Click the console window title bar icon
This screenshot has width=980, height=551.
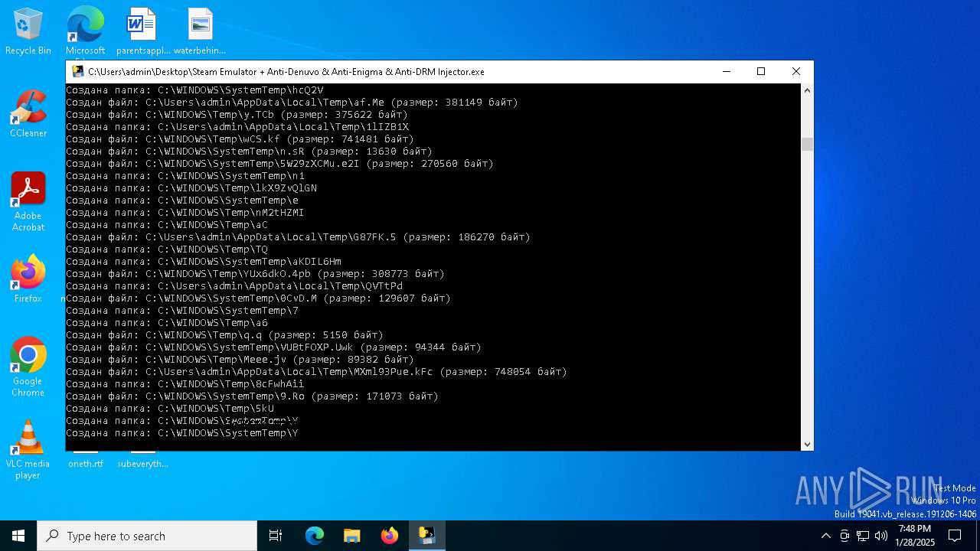coord(77,71)
